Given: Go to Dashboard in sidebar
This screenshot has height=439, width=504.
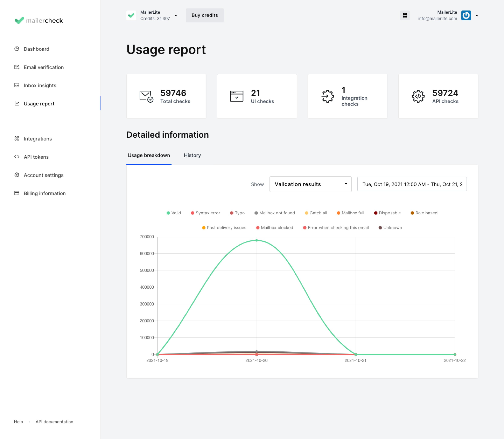Looking at the screenshot, I should (36, 49).
